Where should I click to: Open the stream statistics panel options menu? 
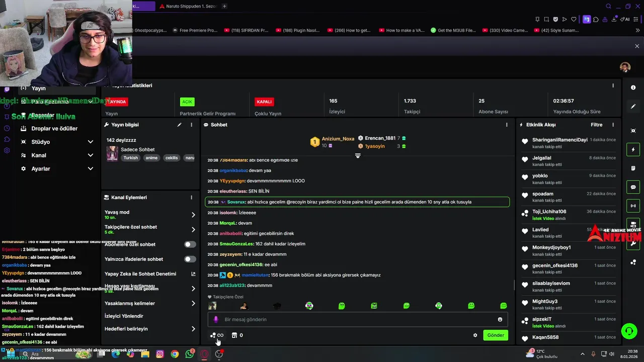point(613,85)
